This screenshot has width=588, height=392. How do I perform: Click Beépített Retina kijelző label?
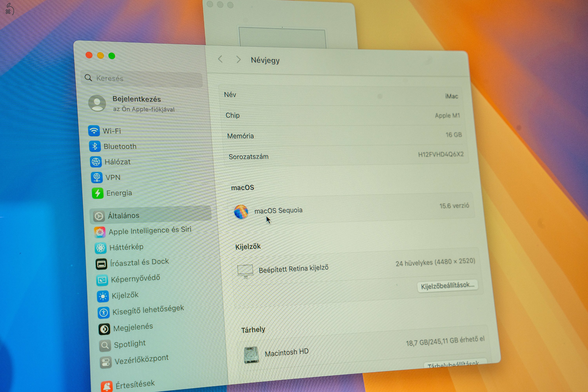click(x=293, y=269)
